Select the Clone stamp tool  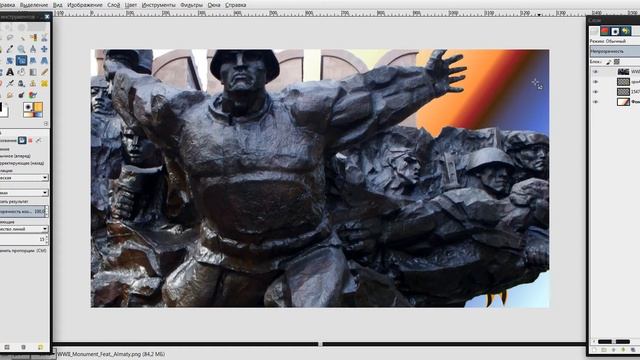33,83
